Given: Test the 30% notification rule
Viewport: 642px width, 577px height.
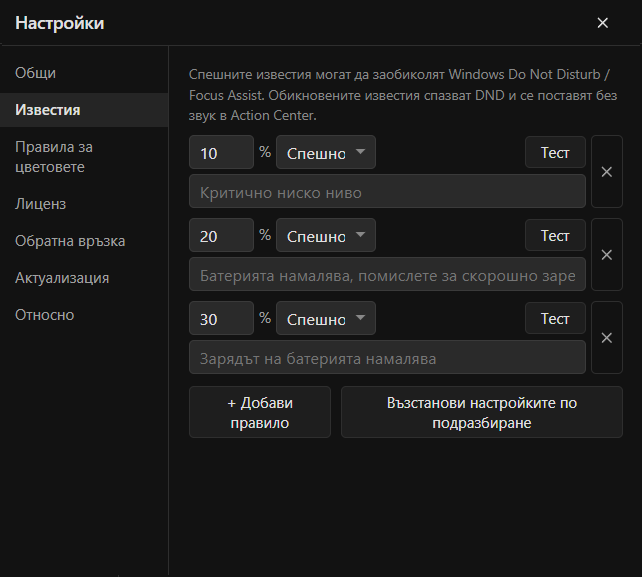Looking at the screenshot, I should tap(555, 318).
